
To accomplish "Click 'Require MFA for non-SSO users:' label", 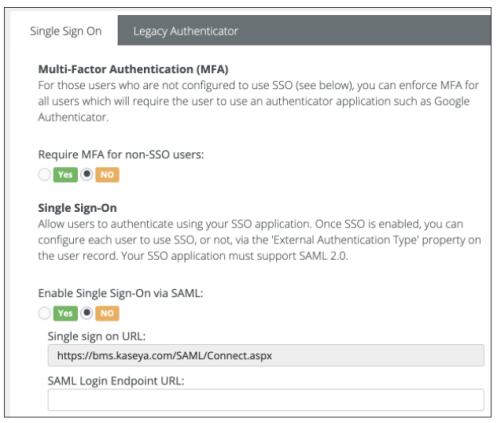I will pos(121,155).
